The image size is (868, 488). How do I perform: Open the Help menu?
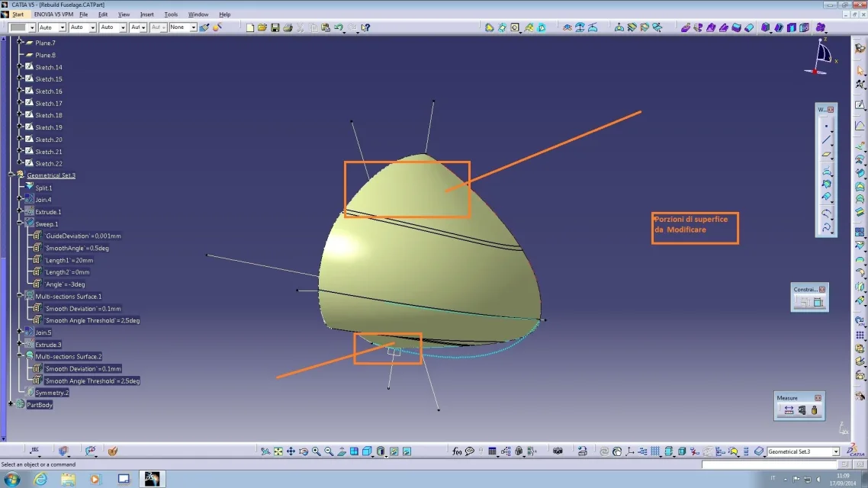[x=225, y=14]
